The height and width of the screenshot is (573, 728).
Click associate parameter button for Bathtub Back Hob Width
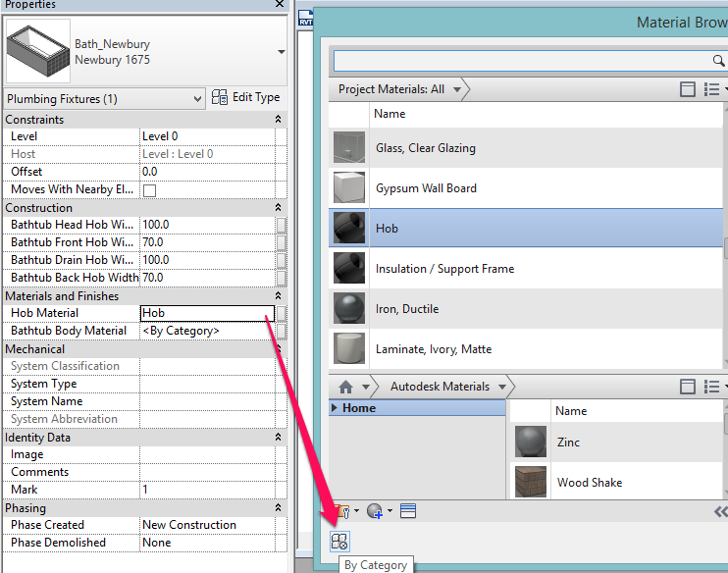click(x=282, y=278)
